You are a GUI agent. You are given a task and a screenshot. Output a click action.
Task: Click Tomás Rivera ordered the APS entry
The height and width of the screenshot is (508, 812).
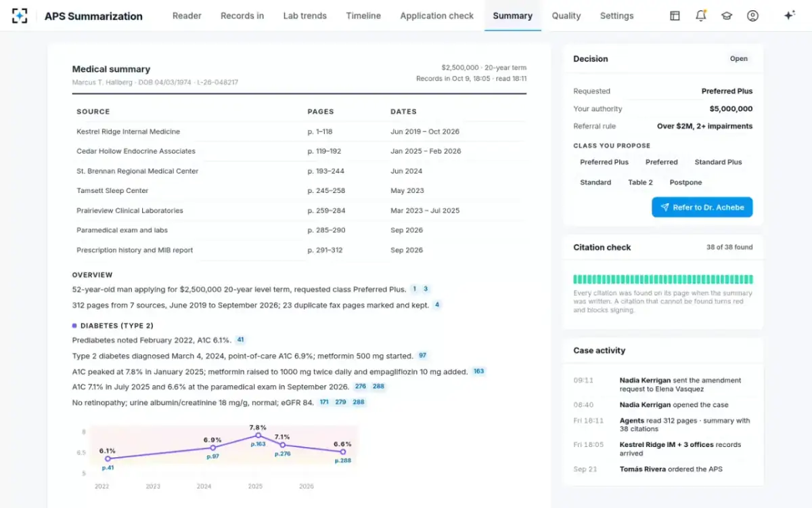point(663,469)
